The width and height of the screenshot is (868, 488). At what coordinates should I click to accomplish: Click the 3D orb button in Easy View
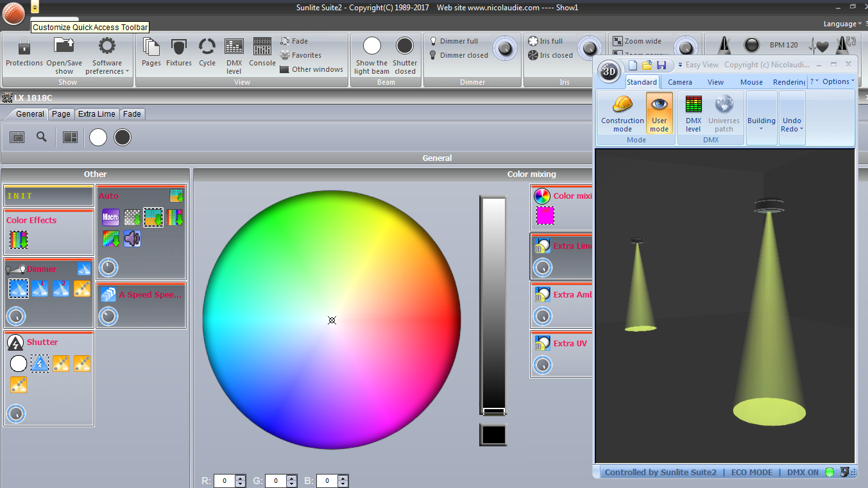(x=609, y=72)
